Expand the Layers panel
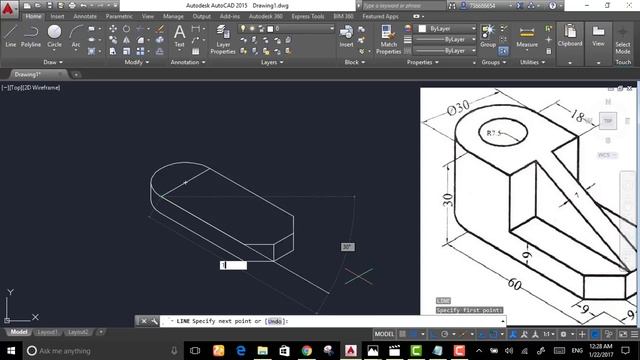This screenshot has height=360, width=640. click(x=272, y=62)
